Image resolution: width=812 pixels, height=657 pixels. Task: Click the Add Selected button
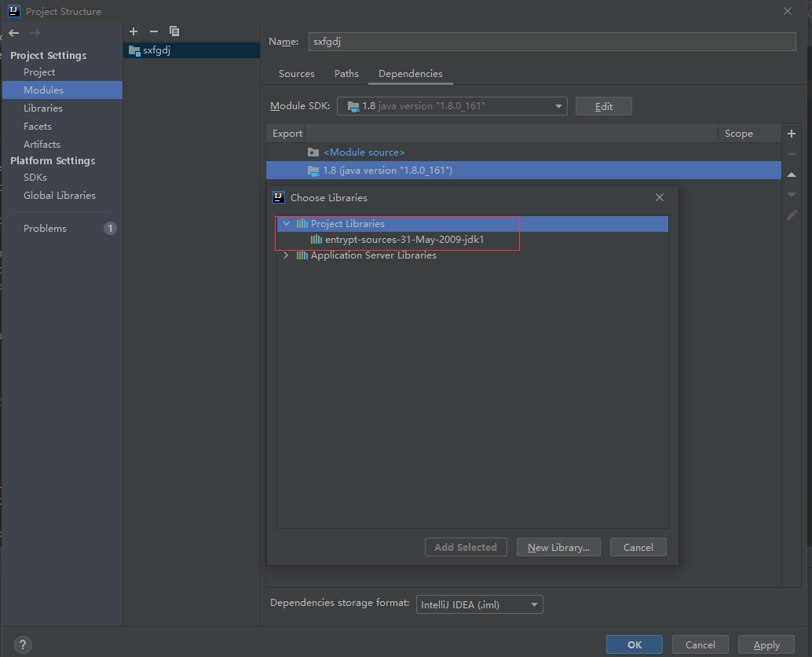click(466, 547)
